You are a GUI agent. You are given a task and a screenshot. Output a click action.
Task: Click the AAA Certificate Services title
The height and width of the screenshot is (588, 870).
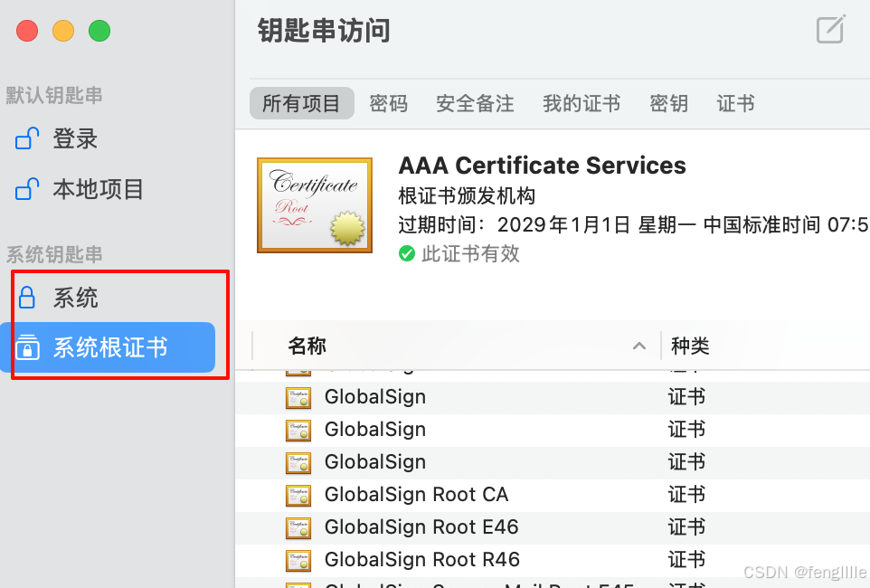click(542, 166)
